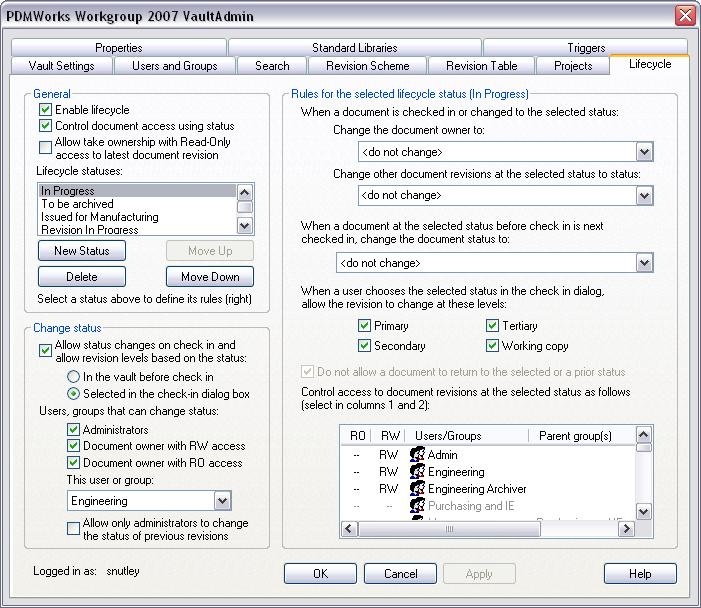
Task: Click access table horizontal scrollbar thumb
Action: (x=449, y=529)
